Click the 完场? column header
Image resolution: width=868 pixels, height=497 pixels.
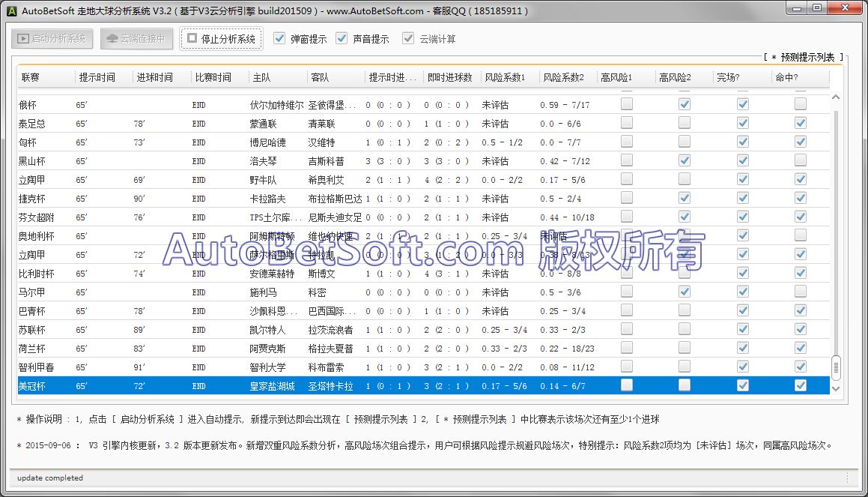[x=741, y=77]
